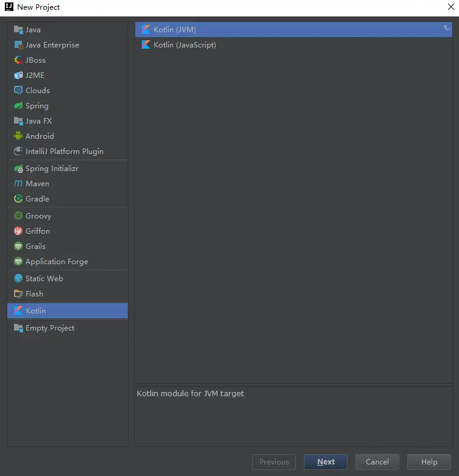The height and width of the screenshot is (476, 459).
Task: Select Groovy category text
Action: tap(38, 216)
